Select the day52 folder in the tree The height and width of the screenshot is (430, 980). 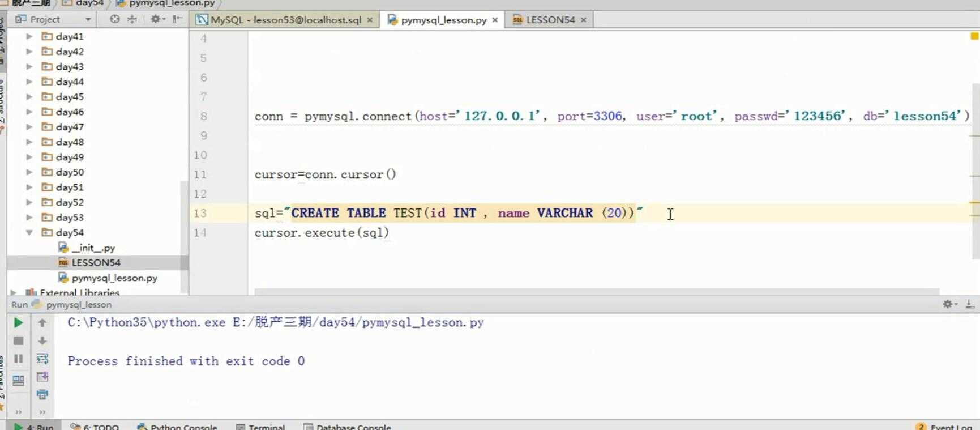[x=70, y=202]
